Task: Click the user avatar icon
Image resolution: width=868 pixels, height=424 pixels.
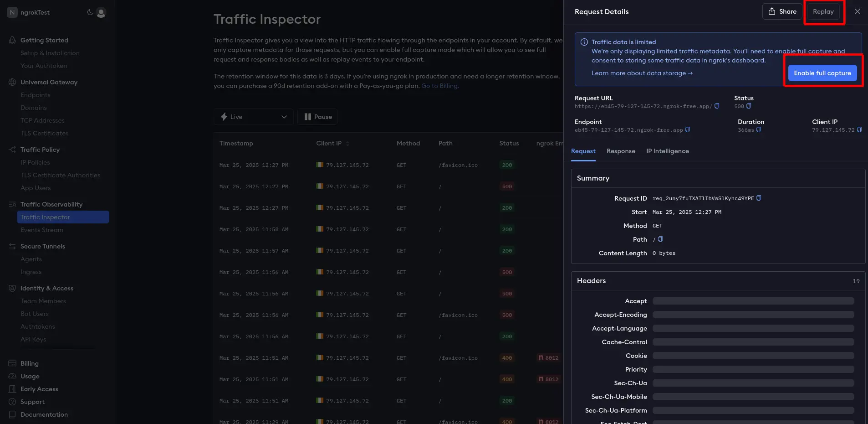Action: [101, 12]
